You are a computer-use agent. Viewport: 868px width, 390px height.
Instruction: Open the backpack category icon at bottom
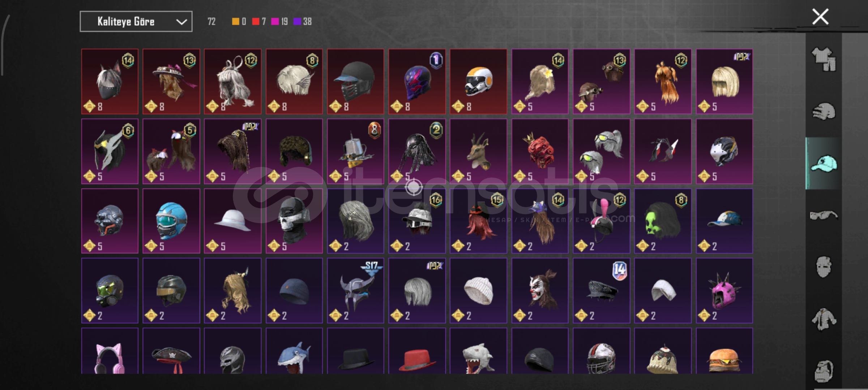tap(824, 370)
